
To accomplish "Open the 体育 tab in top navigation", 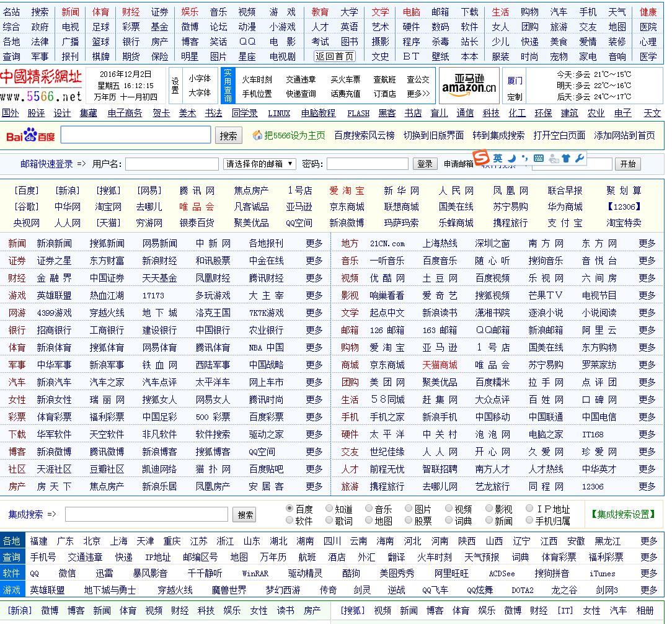I will coord(100,12).
